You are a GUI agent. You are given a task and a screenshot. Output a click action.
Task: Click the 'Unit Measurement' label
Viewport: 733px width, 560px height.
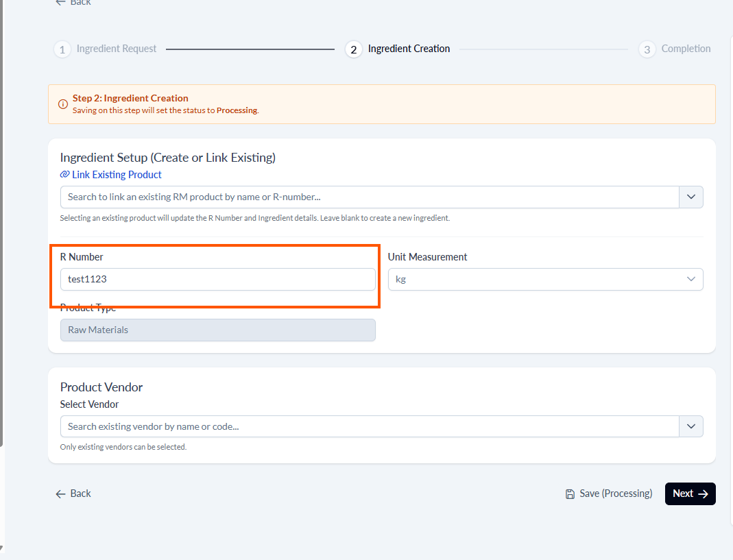[x=427, y=257]
